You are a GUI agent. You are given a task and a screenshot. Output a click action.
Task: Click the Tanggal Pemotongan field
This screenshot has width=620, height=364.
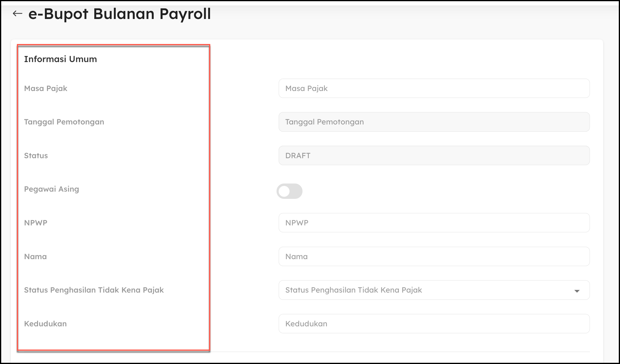coord(434,122)
